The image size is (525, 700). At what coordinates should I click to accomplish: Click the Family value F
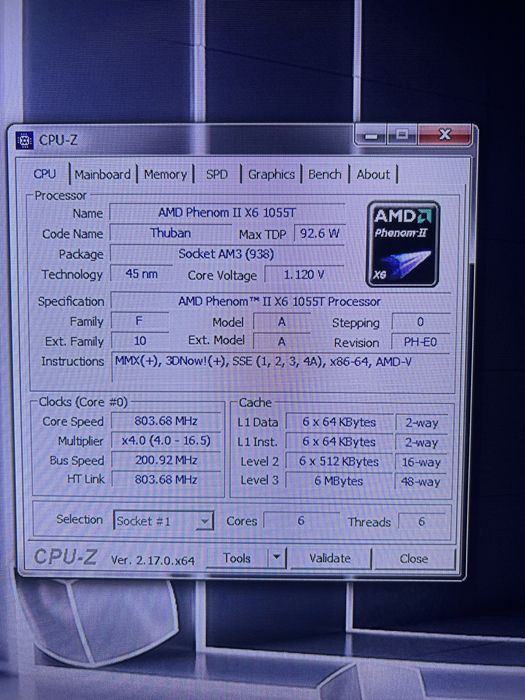140,321
